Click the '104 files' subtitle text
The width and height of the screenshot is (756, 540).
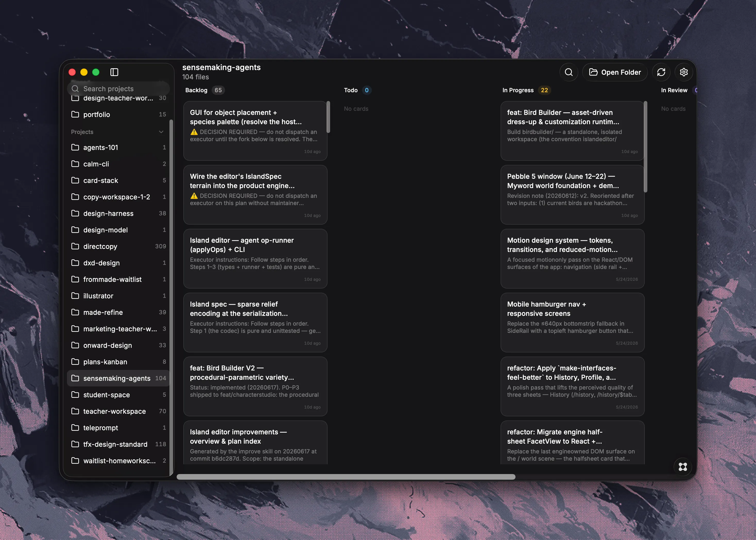tap(195, 77)
